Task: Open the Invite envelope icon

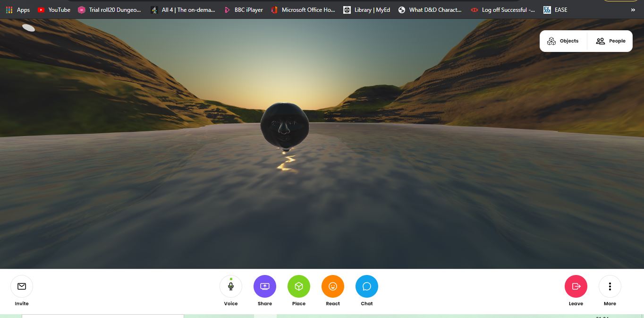Action: [x=22, y=286]
